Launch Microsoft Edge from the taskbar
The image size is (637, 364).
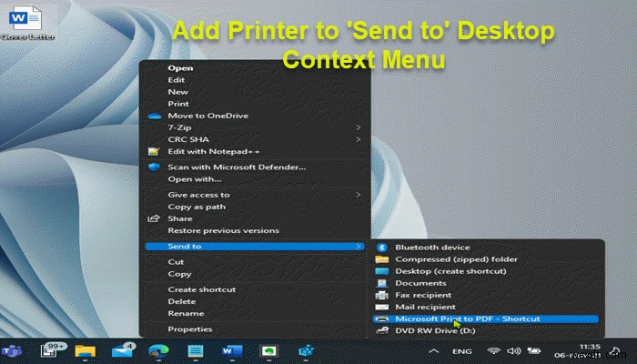(x=158, y=351)
